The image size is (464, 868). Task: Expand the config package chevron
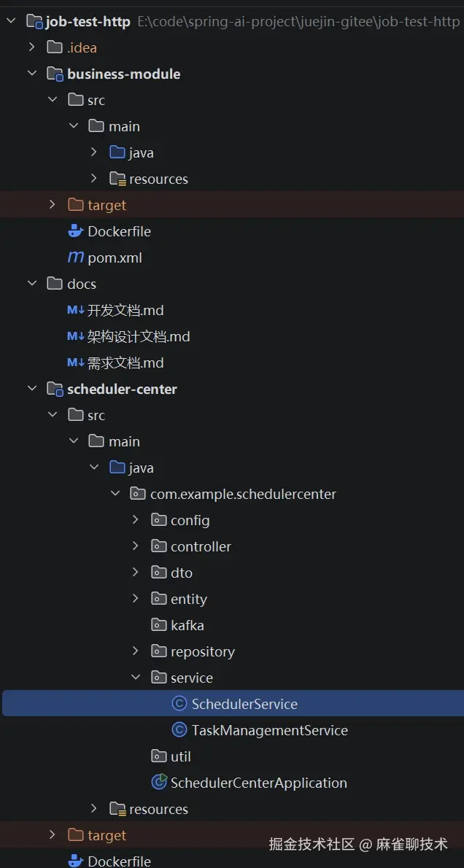point(136,520)
